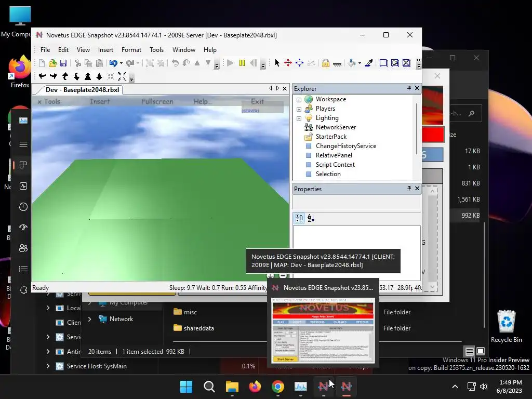The width and height of the screenshot is (532, 399).
Task: Open Windows Start menu on taskbar
Action: (186, 387)
